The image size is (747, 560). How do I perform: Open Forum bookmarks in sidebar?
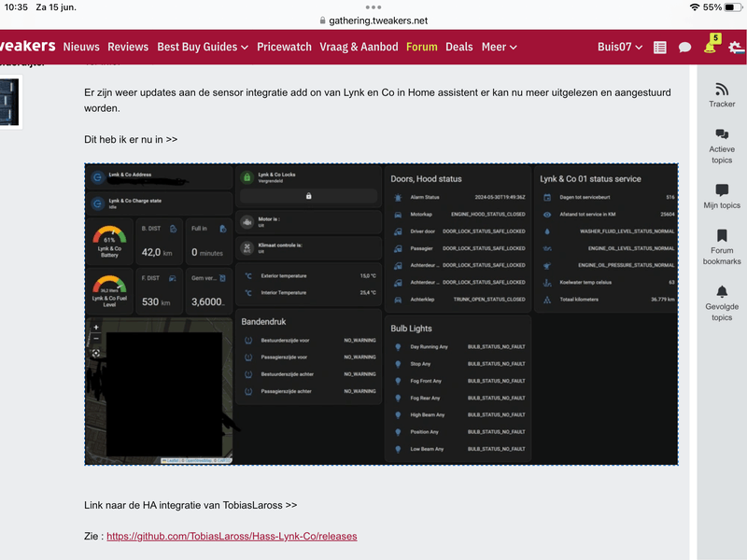pos(722,247)
